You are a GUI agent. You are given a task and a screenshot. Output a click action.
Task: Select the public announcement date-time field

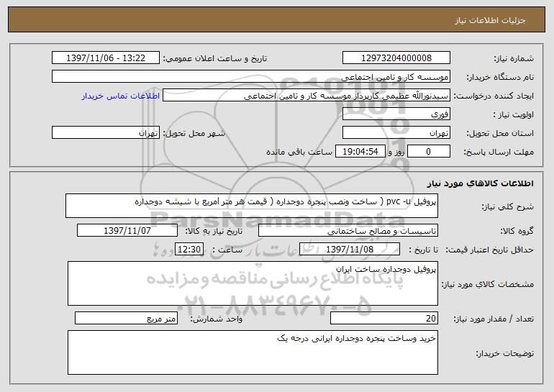pyautogui.click(x=106, y=58)
